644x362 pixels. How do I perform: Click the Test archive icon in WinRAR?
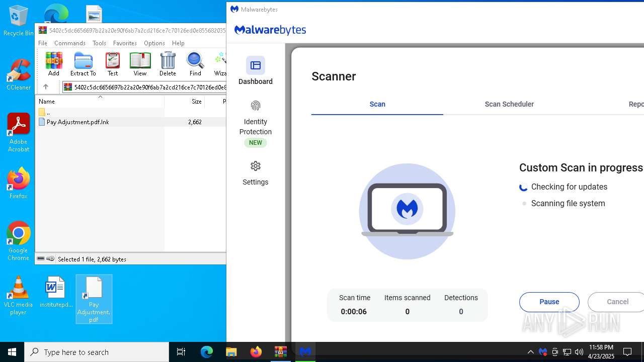[113, 64]
